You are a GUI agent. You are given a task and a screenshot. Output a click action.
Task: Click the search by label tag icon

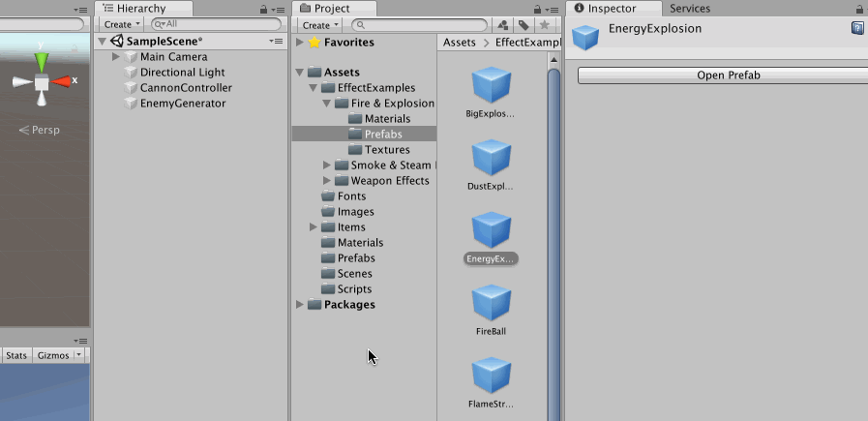click(524, 24)
